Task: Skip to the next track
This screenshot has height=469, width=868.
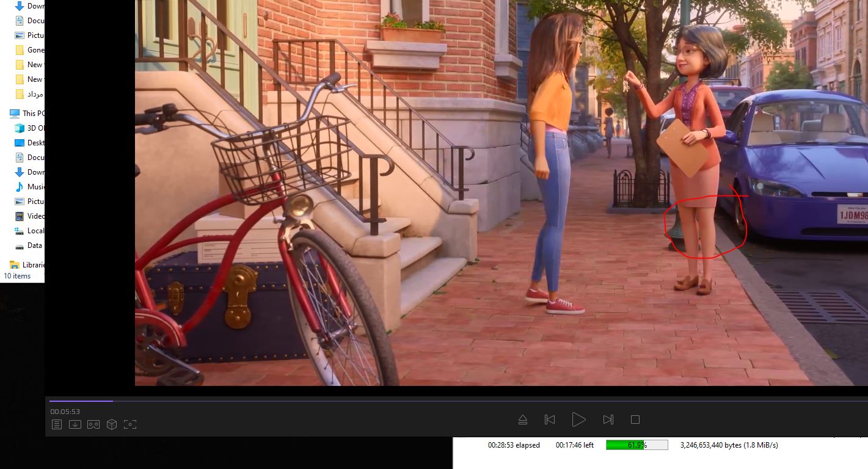Action: pos(608,420)
